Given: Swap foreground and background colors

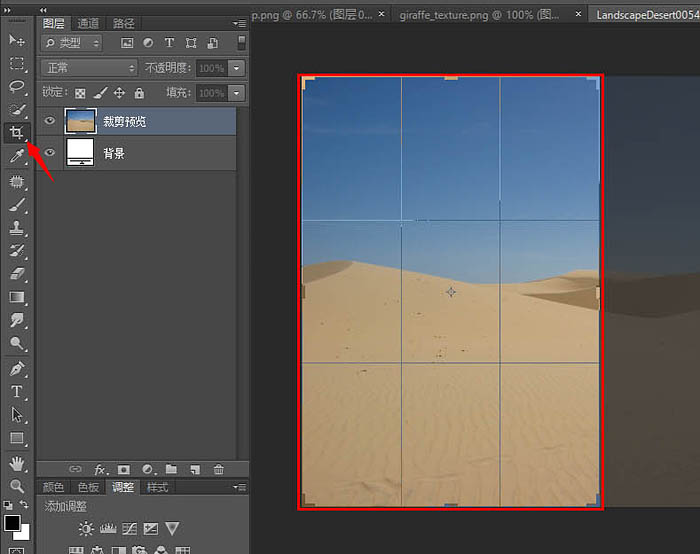Looking at the screenshot, I should coord(24,505).
